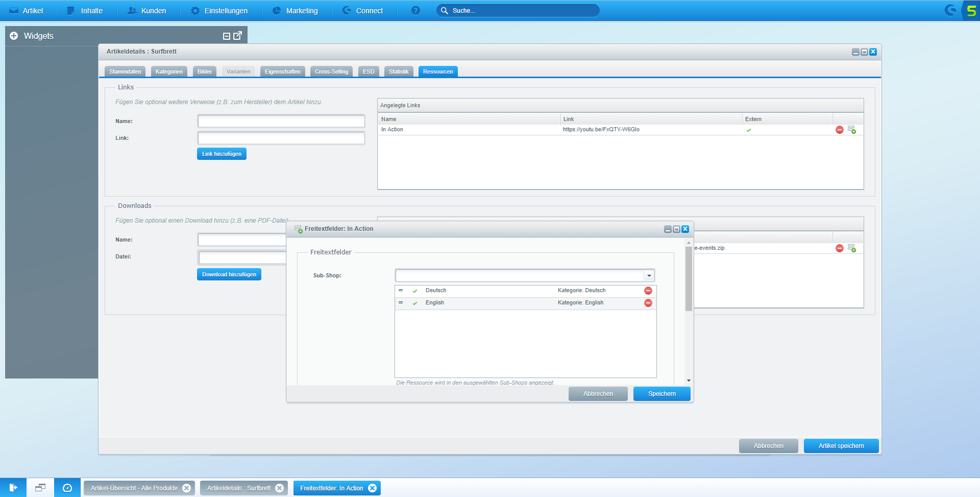Viewport: 980px width, 497px height.
Task: Switch to the Eigenschaften tab
Action: tap(283, 72)
